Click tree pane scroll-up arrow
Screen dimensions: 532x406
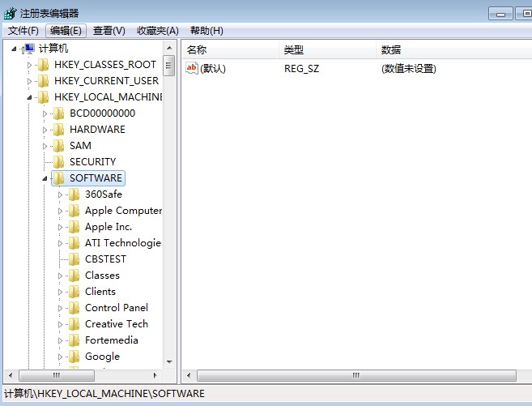(x=170, y=48)
